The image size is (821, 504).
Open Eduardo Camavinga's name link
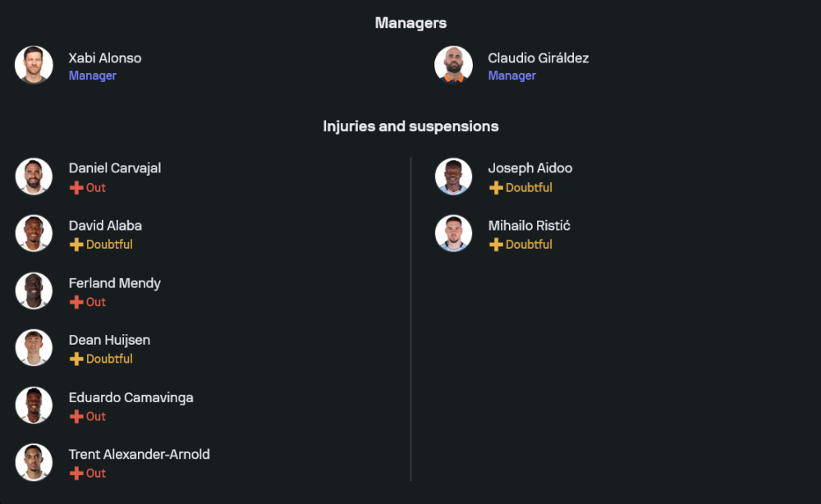coord(131,397)
